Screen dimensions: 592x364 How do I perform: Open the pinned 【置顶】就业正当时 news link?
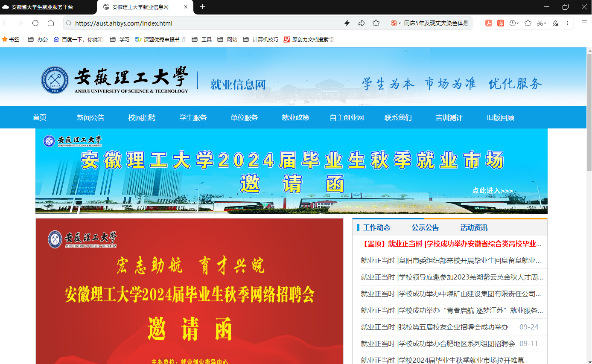tap(452, 244)
